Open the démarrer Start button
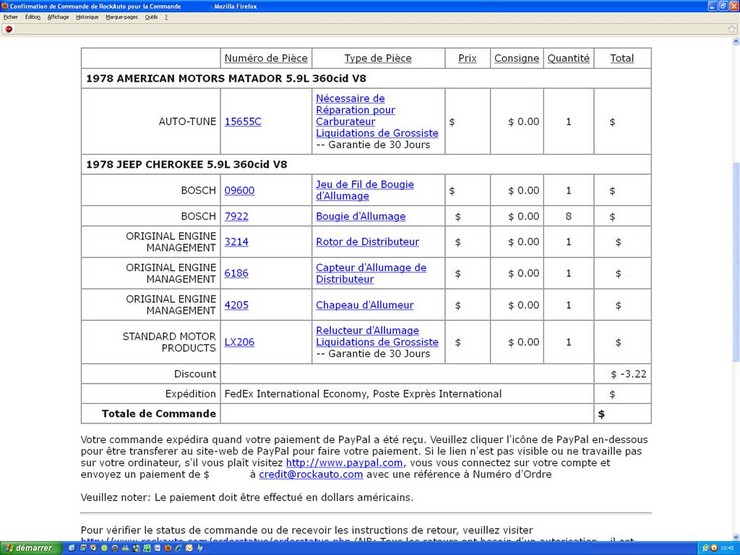Viewport: 740px width, 555px height. coord(31,548)
